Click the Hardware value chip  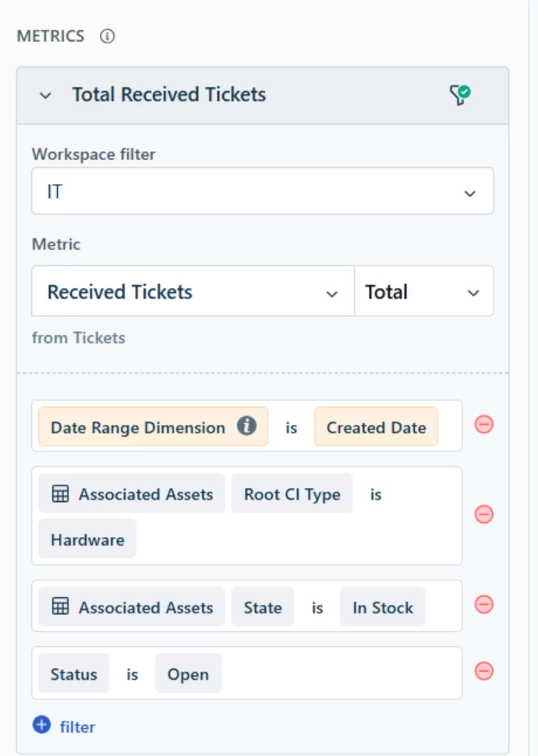tap(87, 539)
